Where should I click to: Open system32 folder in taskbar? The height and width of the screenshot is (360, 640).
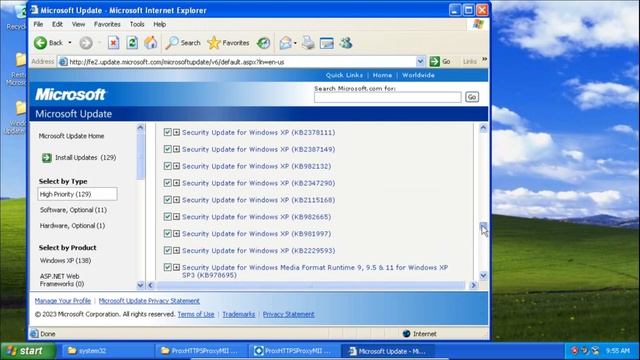pyautogui.click(x=107, y=351)
